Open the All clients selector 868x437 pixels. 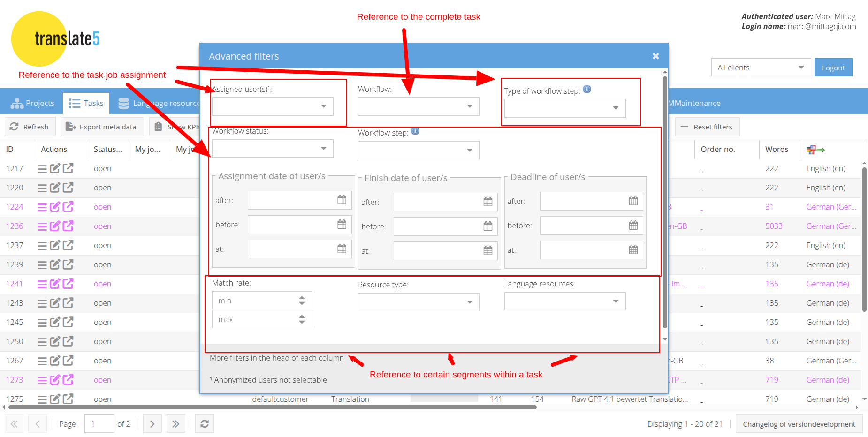[760, 68]
